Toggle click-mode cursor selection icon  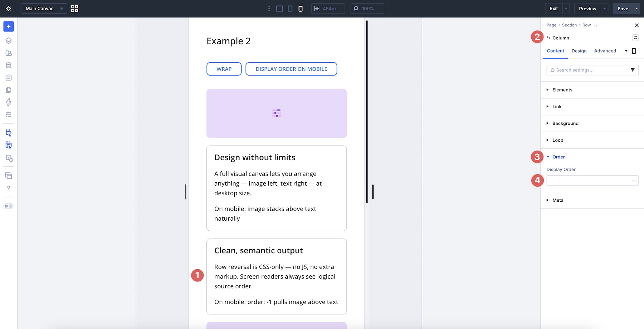[x=9, y=133]
